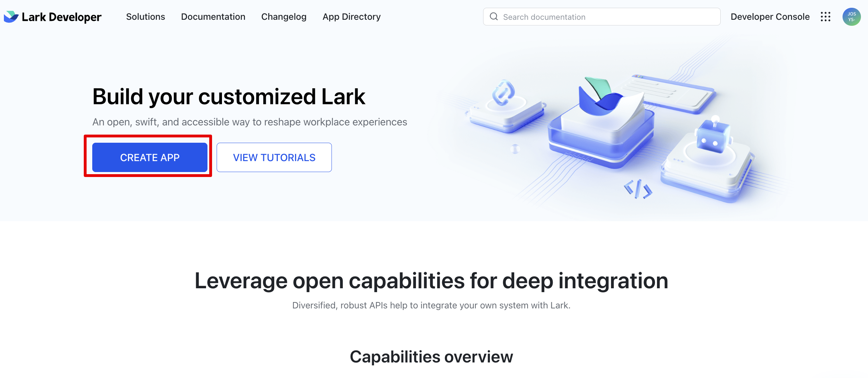The height and width of the screenshot is (378, 868).
Task: Open the Changelog page
Action: [283, 17]
